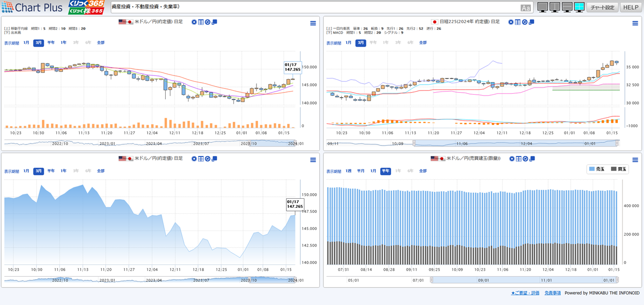
Task: Click refresh icon on bottom-left USD/JPY area chart
Action: click(207, 159)
